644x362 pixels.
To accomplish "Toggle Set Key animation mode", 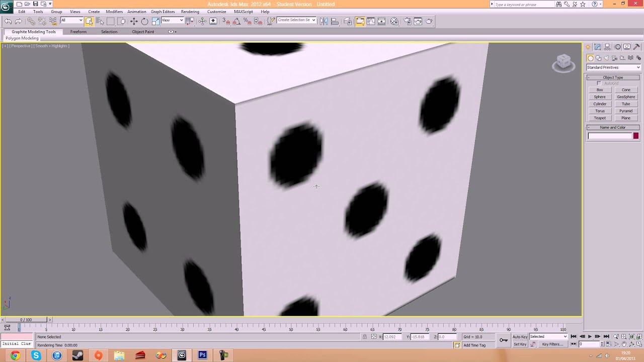I will [x=520, y=344].
